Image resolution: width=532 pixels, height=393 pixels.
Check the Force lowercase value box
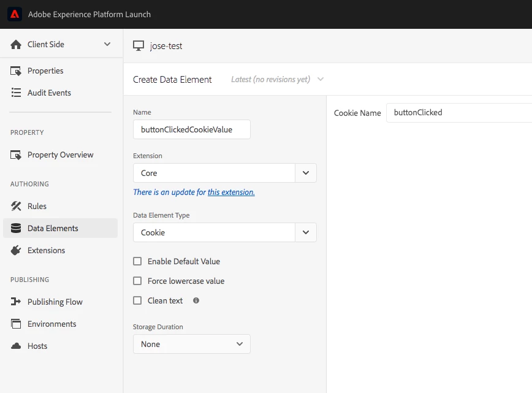[137, 281]
